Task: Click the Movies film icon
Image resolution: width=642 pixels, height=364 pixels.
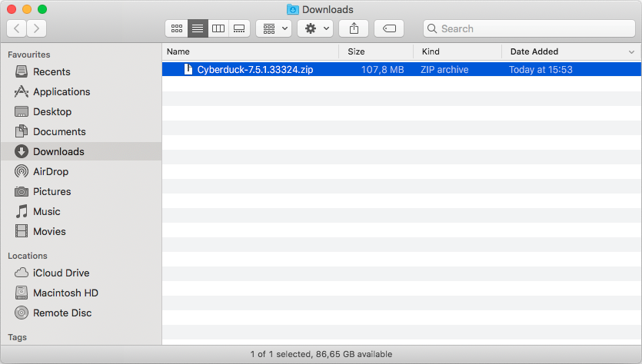Action: coord(22,231)
